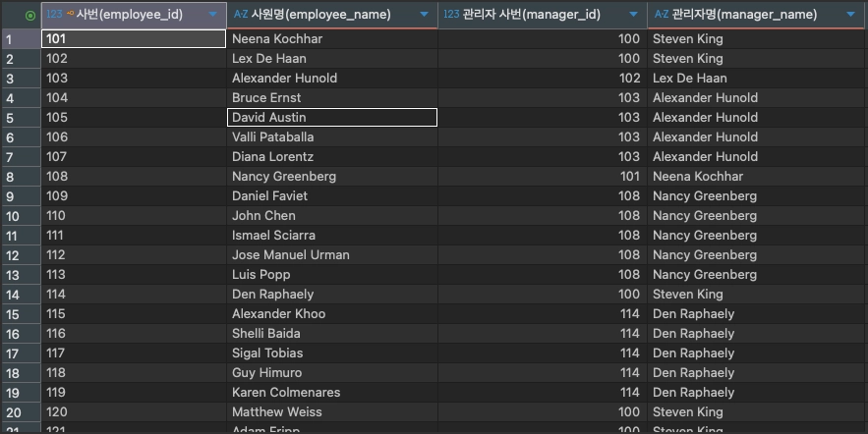Image resolution: width=868 pixels, height=434 pixels.
Task: Select row number 12 header
Action: tap(21, 255)
